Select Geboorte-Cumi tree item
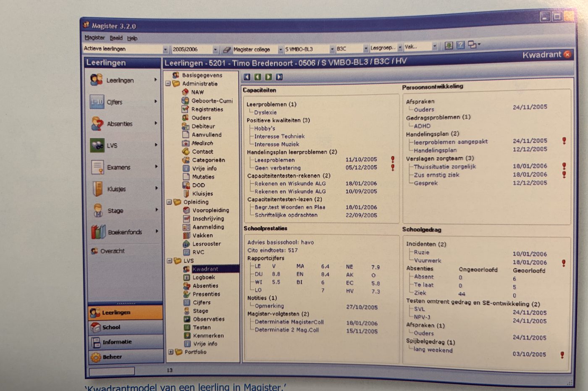Screen dimensions: 588x391 tap(213, 101)
